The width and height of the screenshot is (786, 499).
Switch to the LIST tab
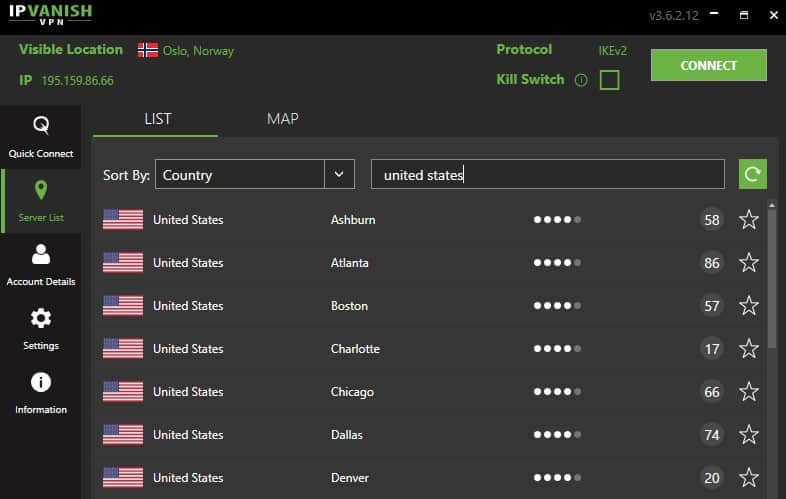click(x=157, y=119)
